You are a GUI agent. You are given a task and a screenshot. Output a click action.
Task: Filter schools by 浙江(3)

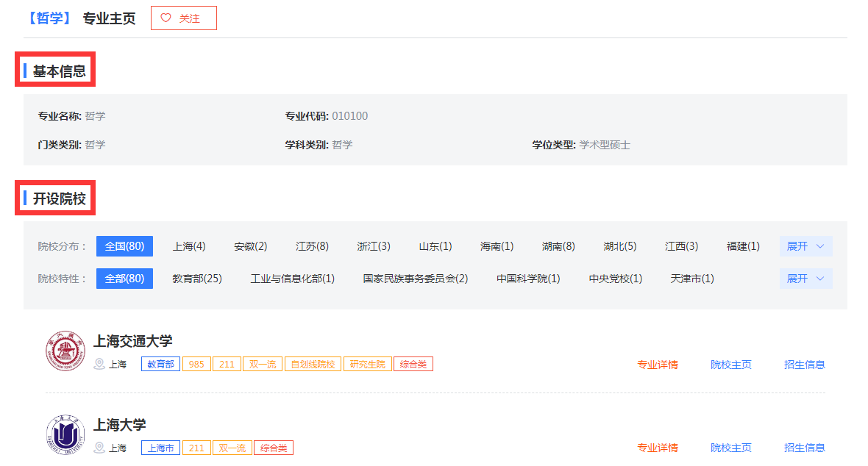pyautogui.click(x=374, y=246)
